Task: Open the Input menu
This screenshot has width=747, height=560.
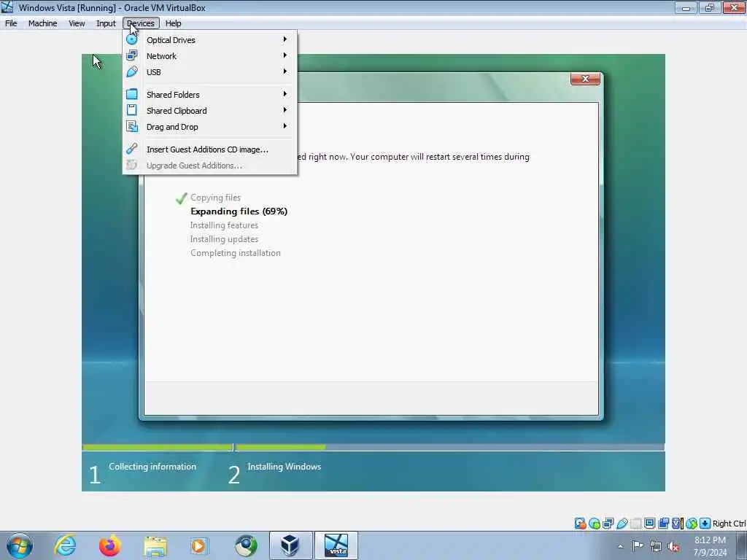Action: 106,23
